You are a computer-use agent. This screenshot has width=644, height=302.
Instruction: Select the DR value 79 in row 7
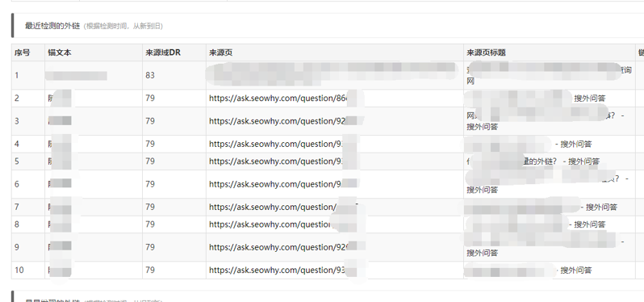click(150, 207)
